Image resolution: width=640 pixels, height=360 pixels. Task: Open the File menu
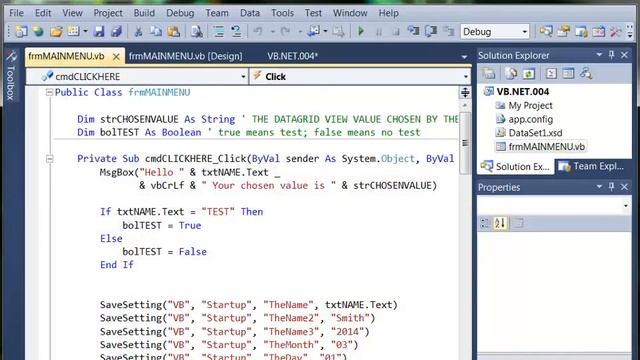click(16, 13)
